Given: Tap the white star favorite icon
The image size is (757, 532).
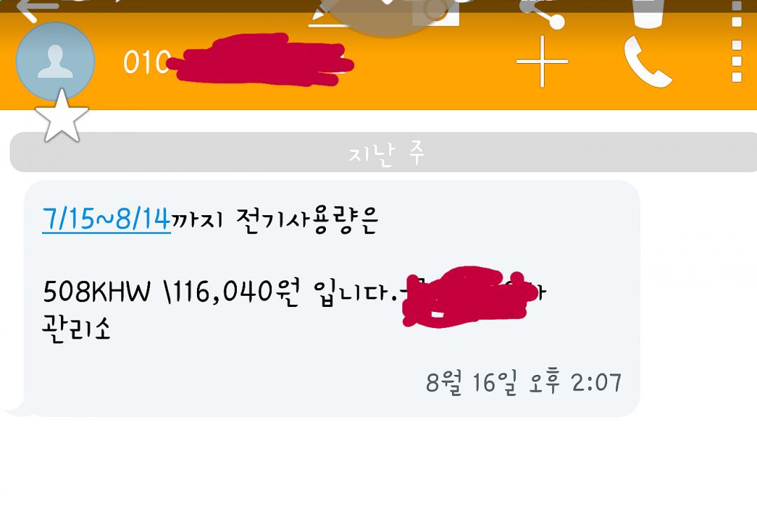Looking at the screenshot, I should [x=62, y=116].
